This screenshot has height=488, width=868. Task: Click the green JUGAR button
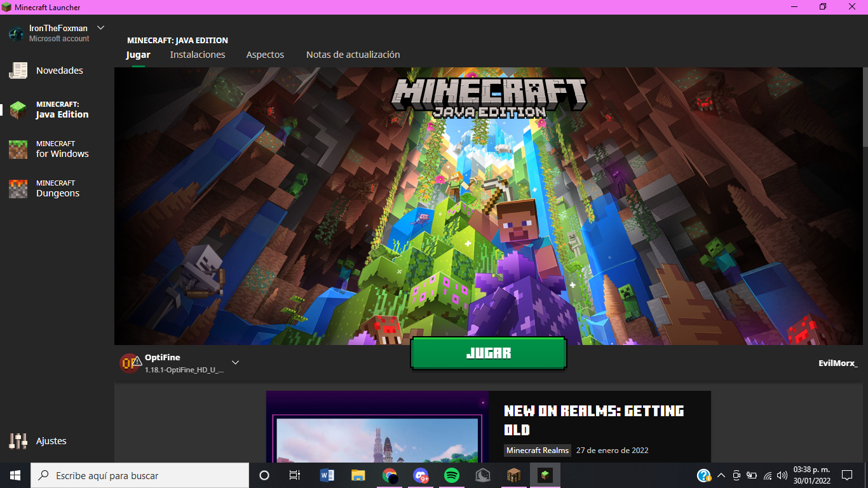pos(488,353)
